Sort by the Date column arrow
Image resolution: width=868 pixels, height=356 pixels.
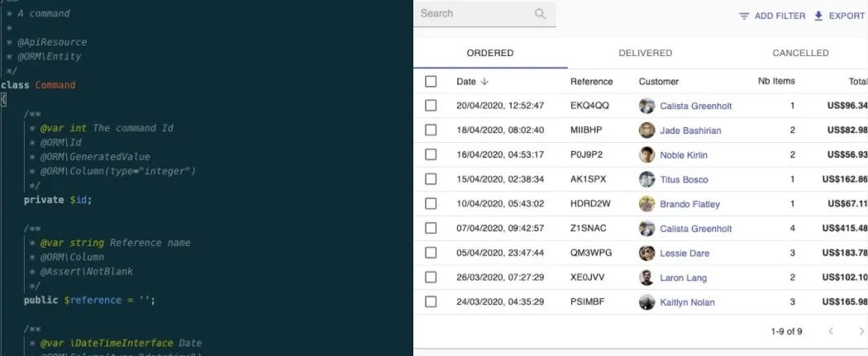tap(484, 82)
